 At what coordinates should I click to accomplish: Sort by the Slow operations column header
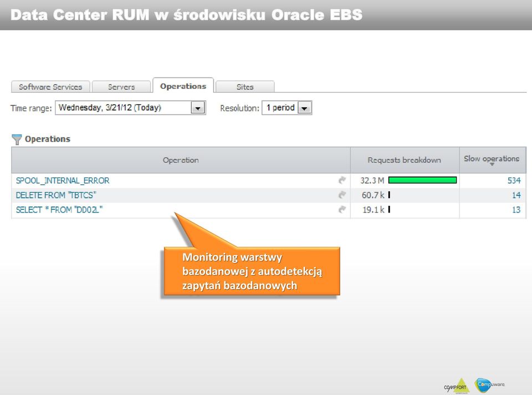click(x=492, y=159)
